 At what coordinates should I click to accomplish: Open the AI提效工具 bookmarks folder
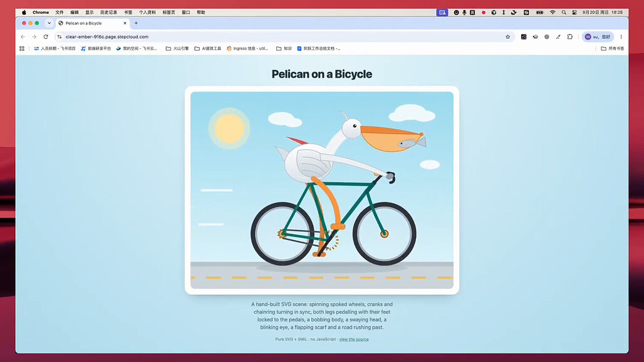(207, 48)
